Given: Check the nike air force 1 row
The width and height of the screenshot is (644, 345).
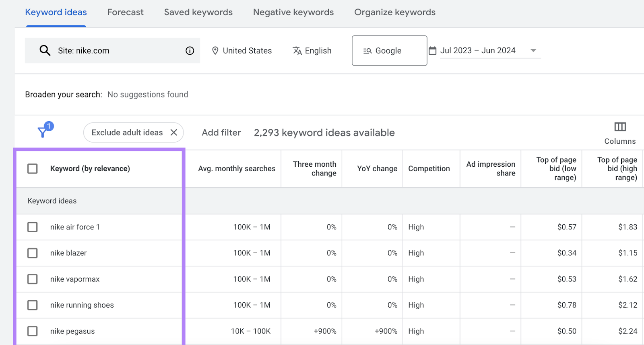Looking at the screenshot, I should pos(33,227).
